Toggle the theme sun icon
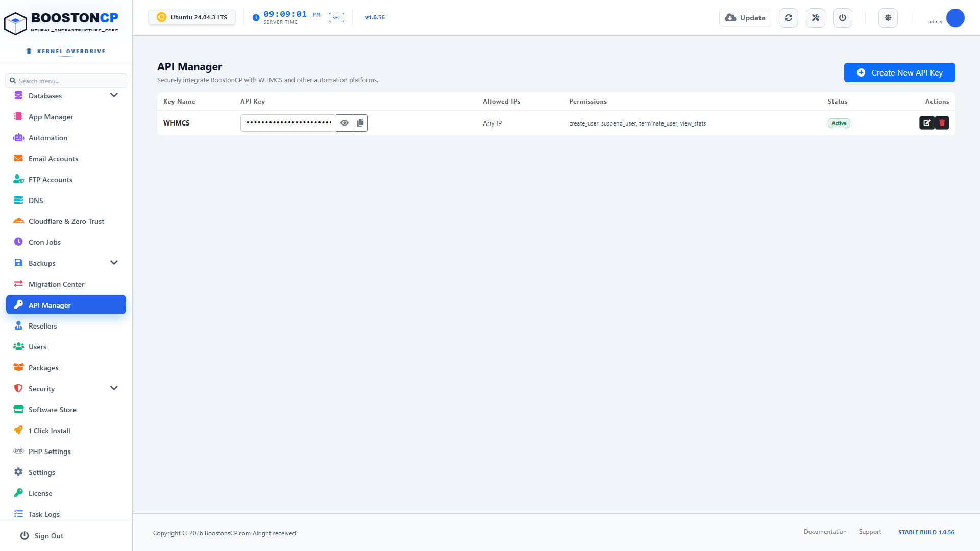The height and width of the screenshot is (551, 980). tap(888, 18)
